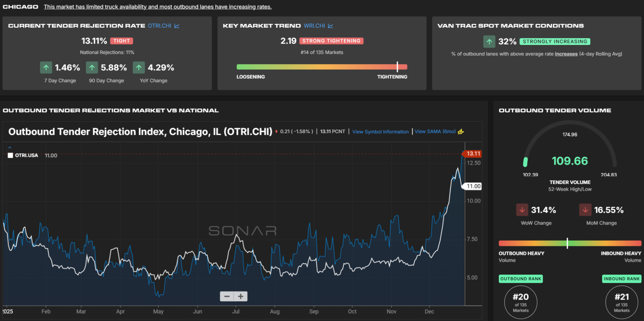
Task: Click the 7 Day Change up arrow
Action: 46,67
